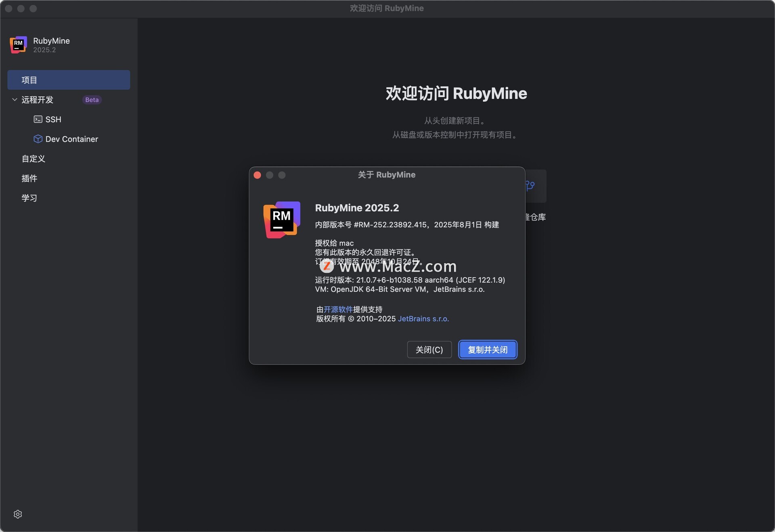This screenshot has width=775, height=532.
Task: Click the large RM logo in About dialog
Action: [282, 220]
